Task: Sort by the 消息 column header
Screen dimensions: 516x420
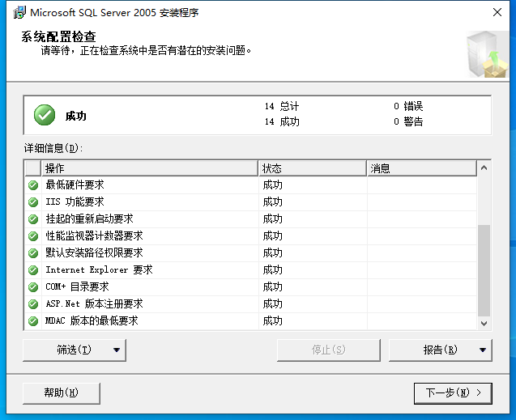Action: pos(422,168)
